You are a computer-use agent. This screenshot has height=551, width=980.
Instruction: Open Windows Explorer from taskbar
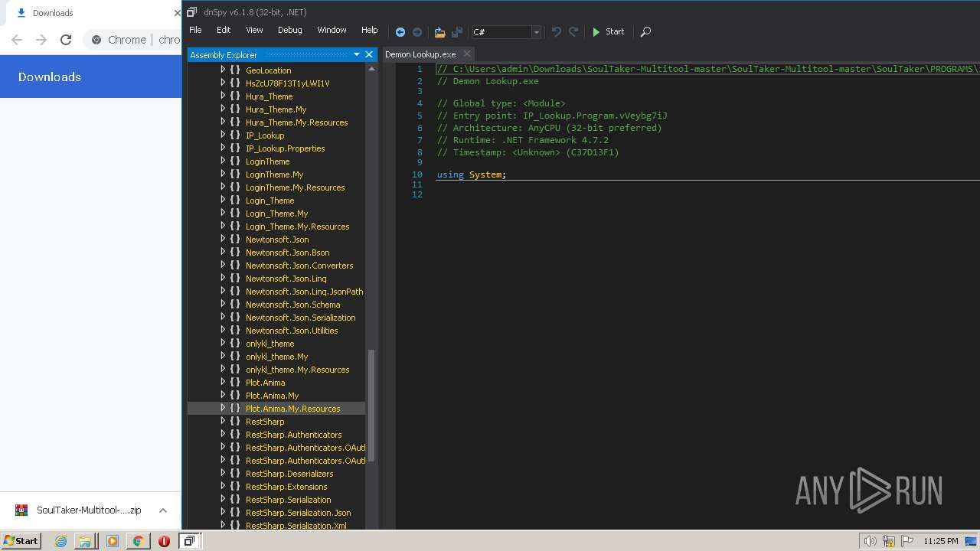(x=86, y=541)
